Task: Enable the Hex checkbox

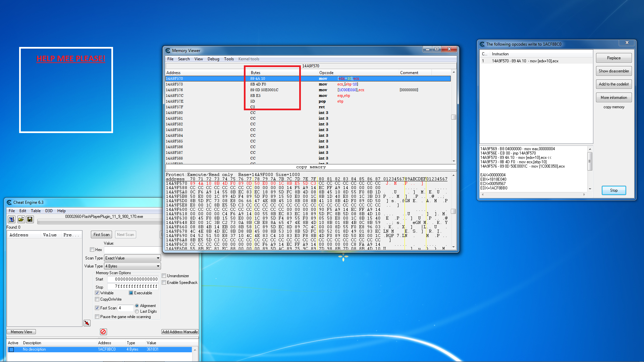Action: 92,250
